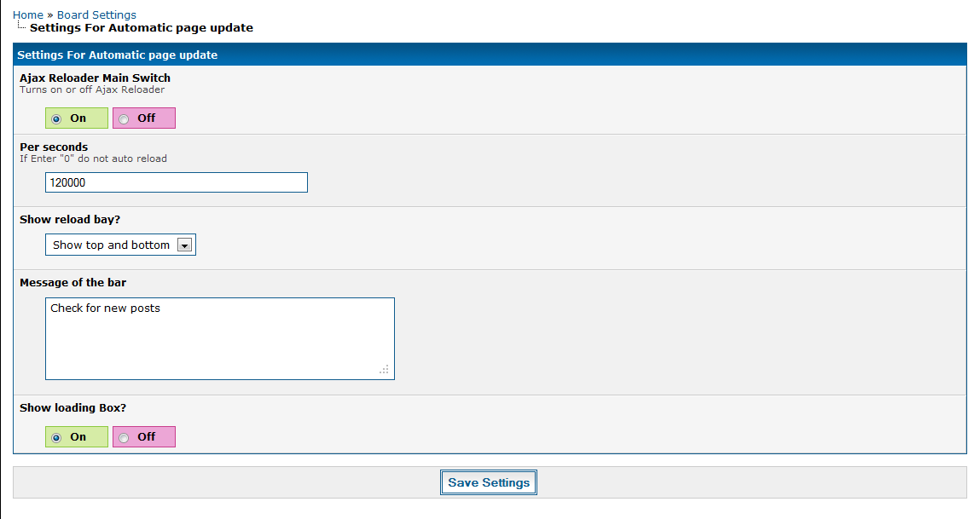Click the green On label for Ajax Reloader
980x519 pixels.
point(78,118)
